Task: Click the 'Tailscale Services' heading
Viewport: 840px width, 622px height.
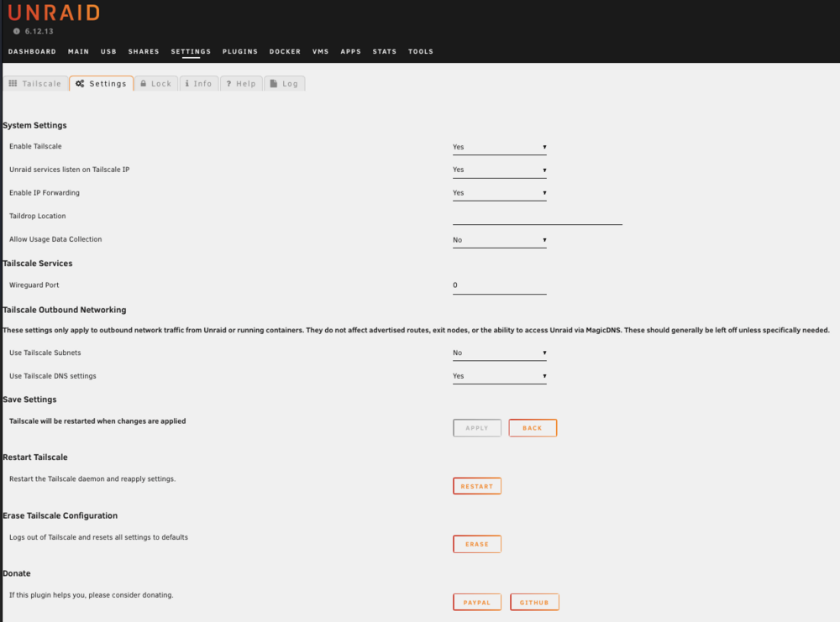Action: pyautogui.click(x=38, y=264)
